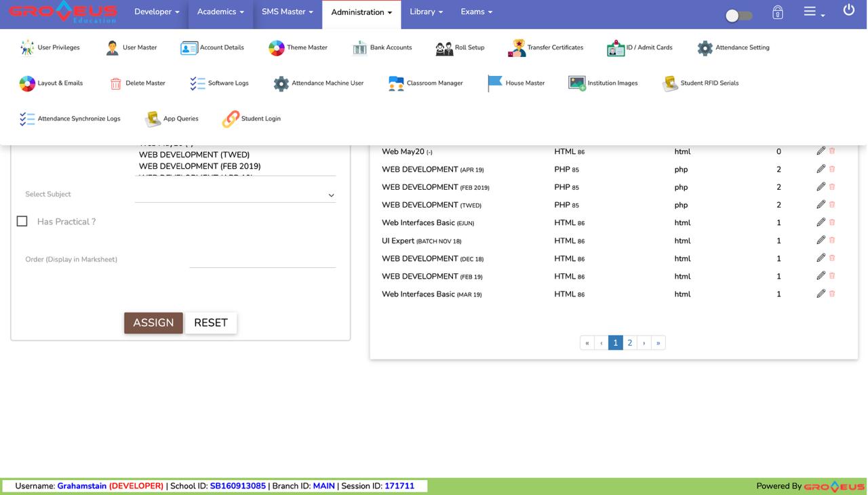The height and width of the screenshot is (495, 868).
Task: Open Transfer Certificates icon
Action: point(517,47)
